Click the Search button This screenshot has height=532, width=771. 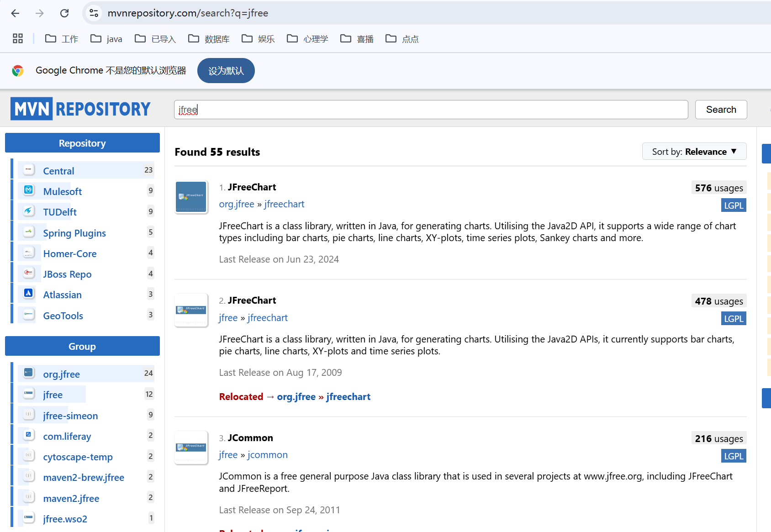[721, 110]
